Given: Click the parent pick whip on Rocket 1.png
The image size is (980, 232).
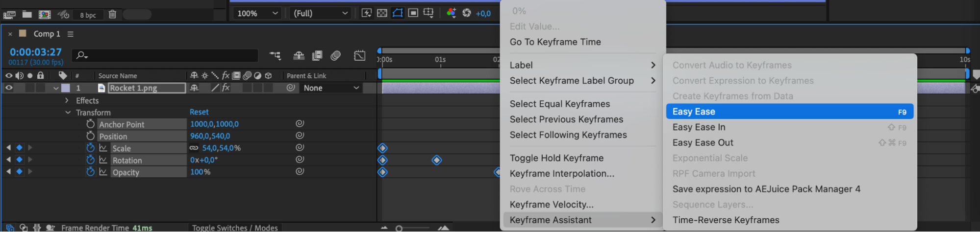Looking at the screenshot, I should click(291, 88).
